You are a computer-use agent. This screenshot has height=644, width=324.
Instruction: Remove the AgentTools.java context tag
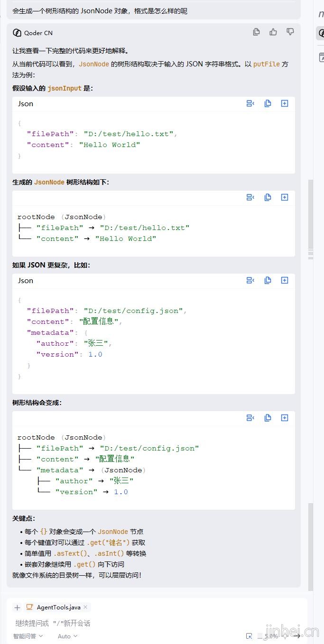coord(85,607)
